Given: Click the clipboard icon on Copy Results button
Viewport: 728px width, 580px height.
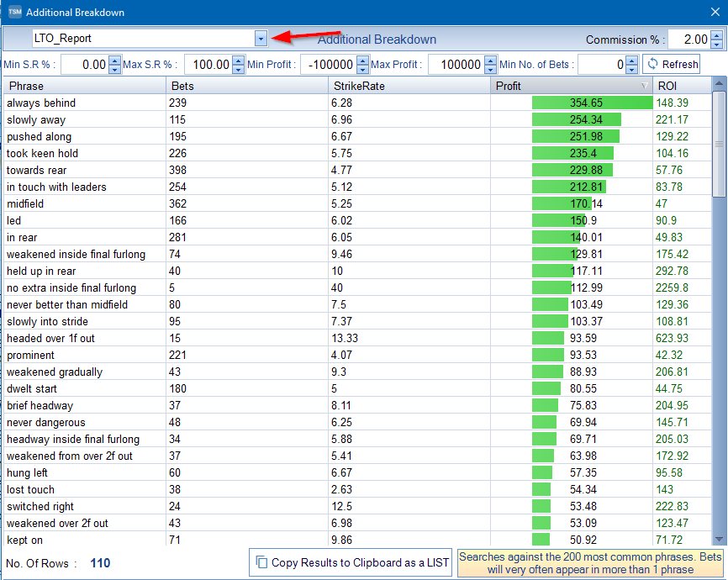Looking at the screenshot, I should point(261,562).
